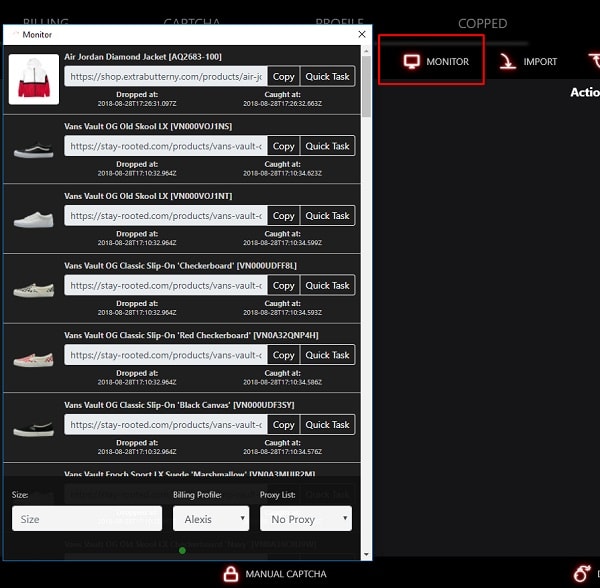The image size is (600, 588).
Task: Click URL field for Vans Old Skool VN000VOJ1NT
Action: click(x=166, y=216)
